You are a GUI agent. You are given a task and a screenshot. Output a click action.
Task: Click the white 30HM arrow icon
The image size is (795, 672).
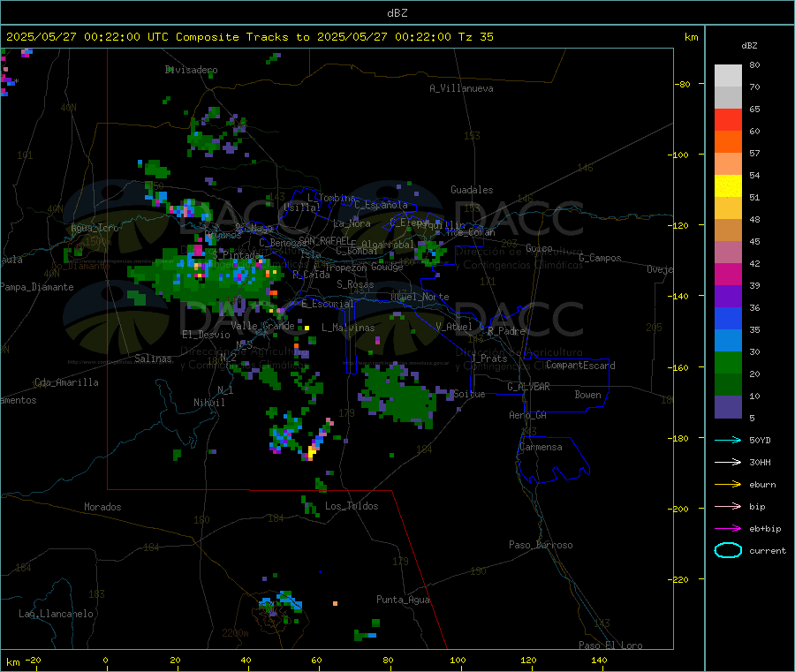tap(728, 462)
